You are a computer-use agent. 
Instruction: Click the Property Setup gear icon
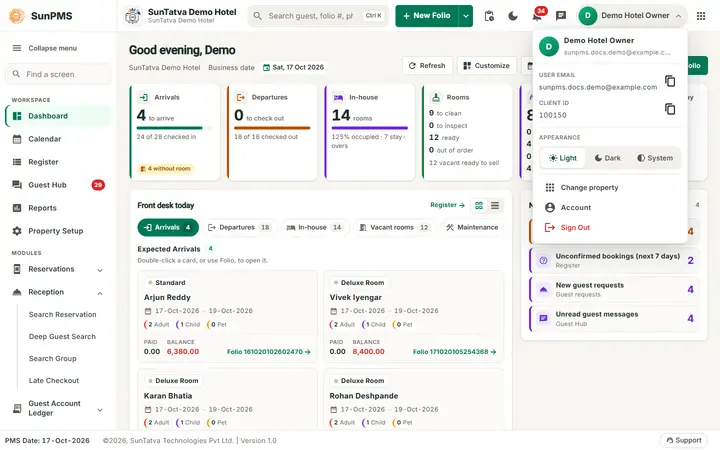[x=17, y=231]
